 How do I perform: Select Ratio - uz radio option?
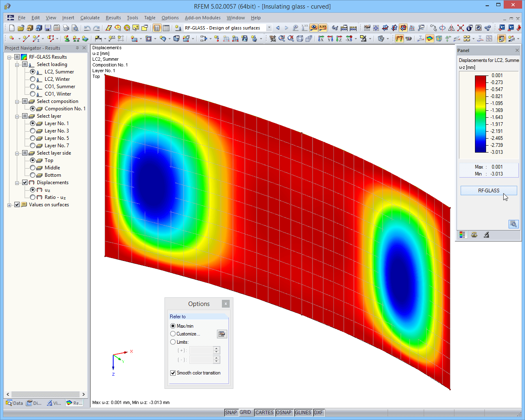tap(33, 197)
